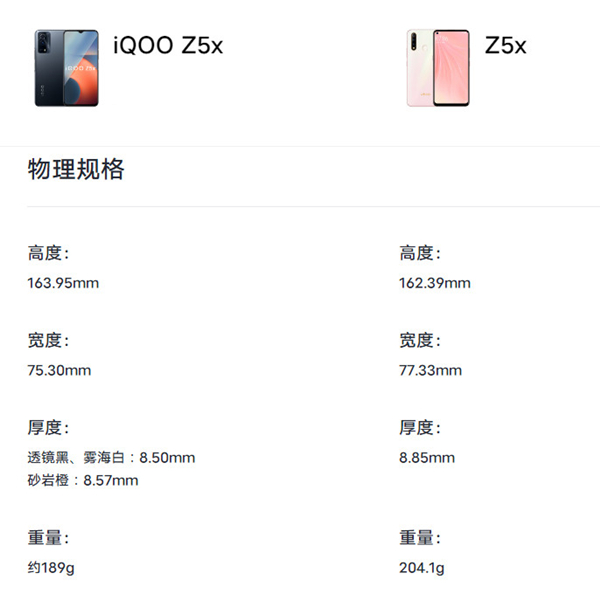Click the 重量 label in the right Z5x column
Screen dimensions: 600x600
[x=420, y=538]
